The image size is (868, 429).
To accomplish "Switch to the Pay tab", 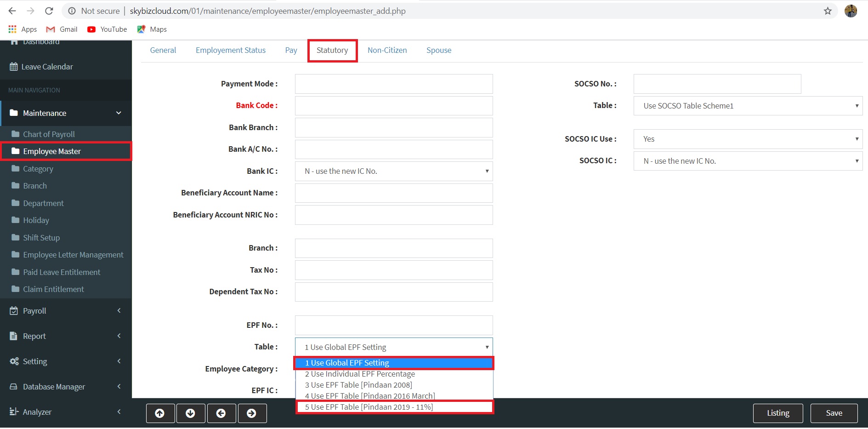I will click(x=291, y=51).
